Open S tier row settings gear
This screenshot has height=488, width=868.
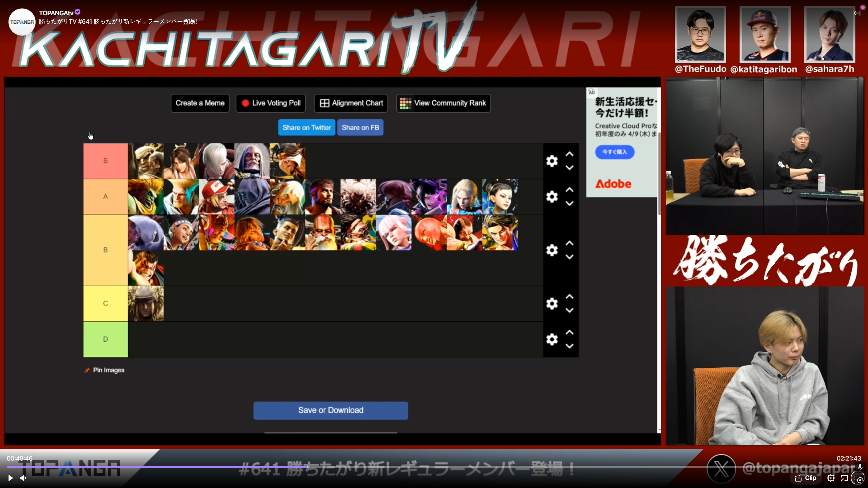coord(552,161)
